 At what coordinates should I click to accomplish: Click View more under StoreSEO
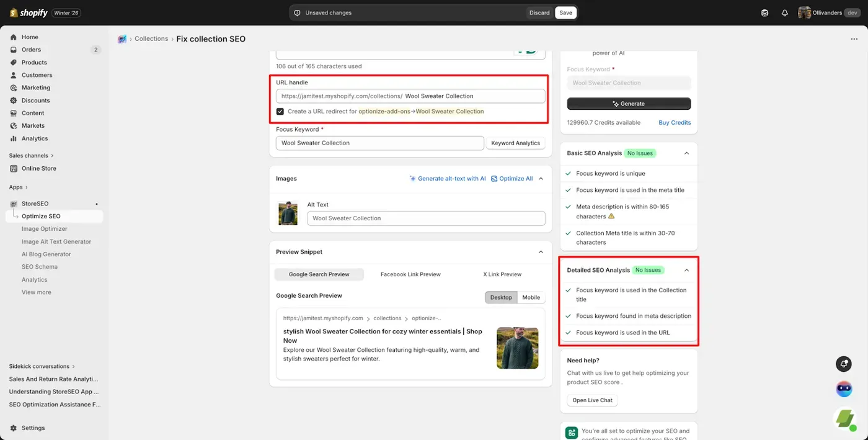point(37,292)
